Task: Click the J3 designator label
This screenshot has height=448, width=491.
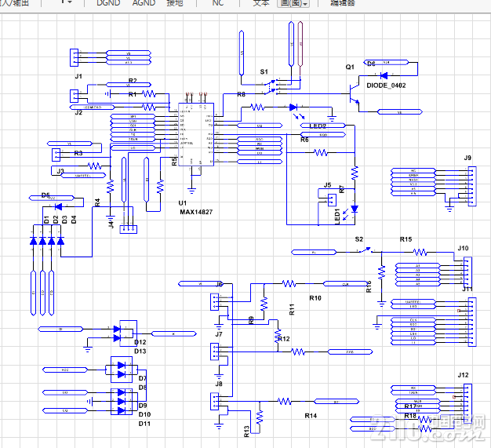Action: pos(60,171)
